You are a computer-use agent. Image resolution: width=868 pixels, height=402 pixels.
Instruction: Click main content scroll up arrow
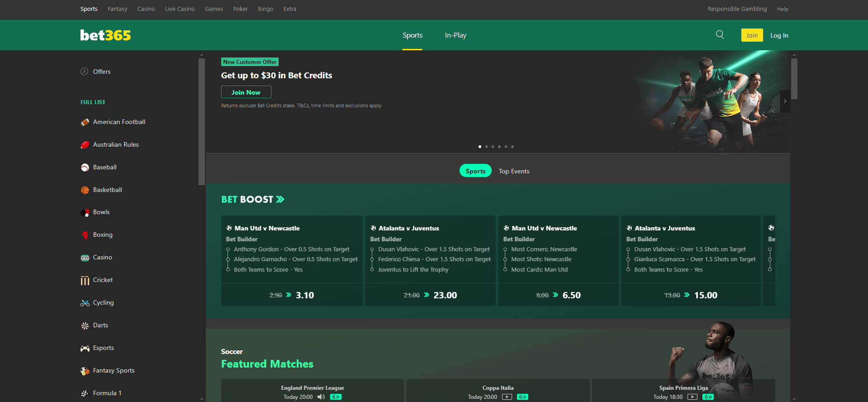tap(794, 55)
